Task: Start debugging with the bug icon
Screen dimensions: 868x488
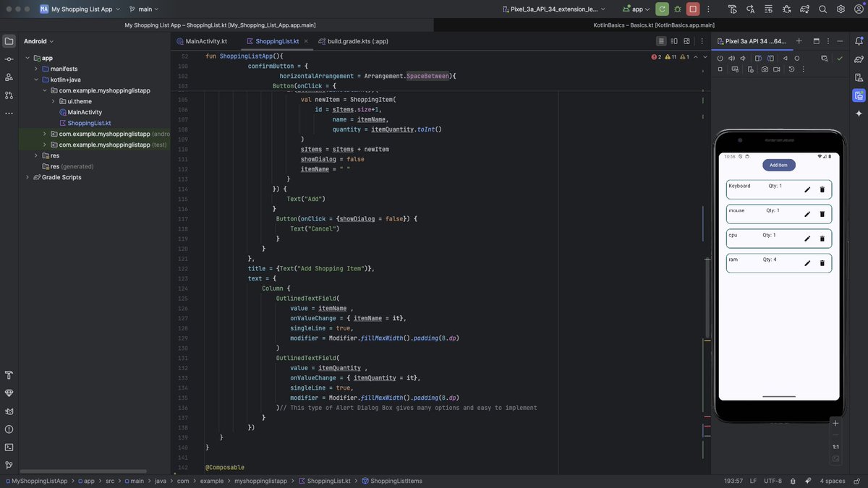Action: coord(677,8)
